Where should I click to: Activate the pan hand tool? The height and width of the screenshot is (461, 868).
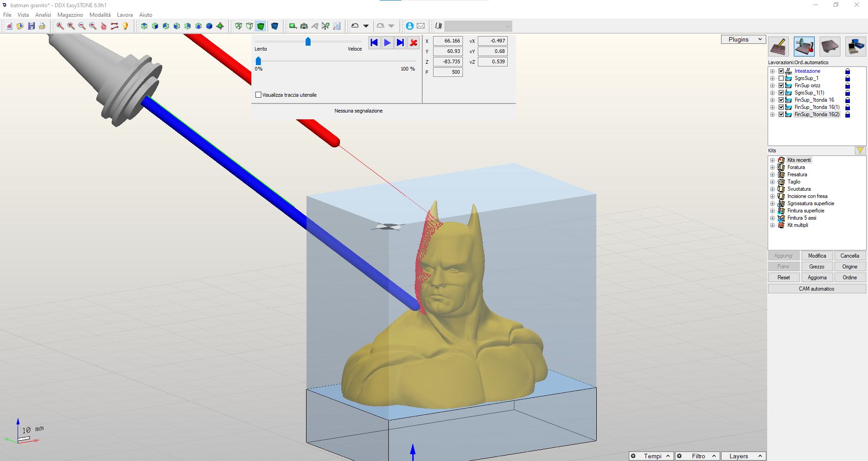(104, 26)
